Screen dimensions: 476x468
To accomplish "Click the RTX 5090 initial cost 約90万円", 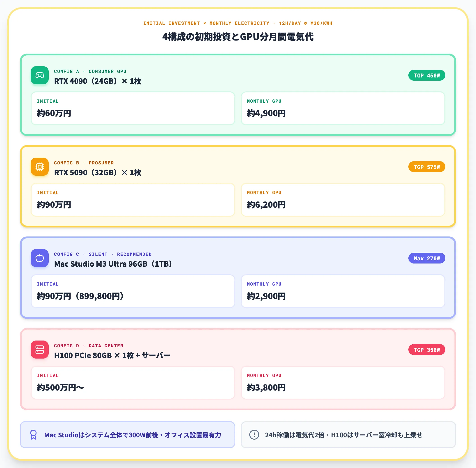I will [54, 205].
